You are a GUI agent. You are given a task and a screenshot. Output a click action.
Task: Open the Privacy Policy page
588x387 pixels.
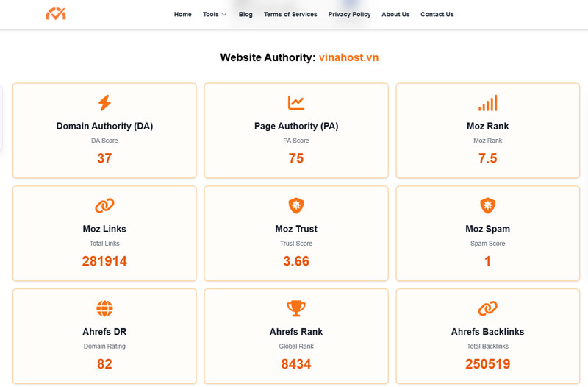(x=350, y=14)
